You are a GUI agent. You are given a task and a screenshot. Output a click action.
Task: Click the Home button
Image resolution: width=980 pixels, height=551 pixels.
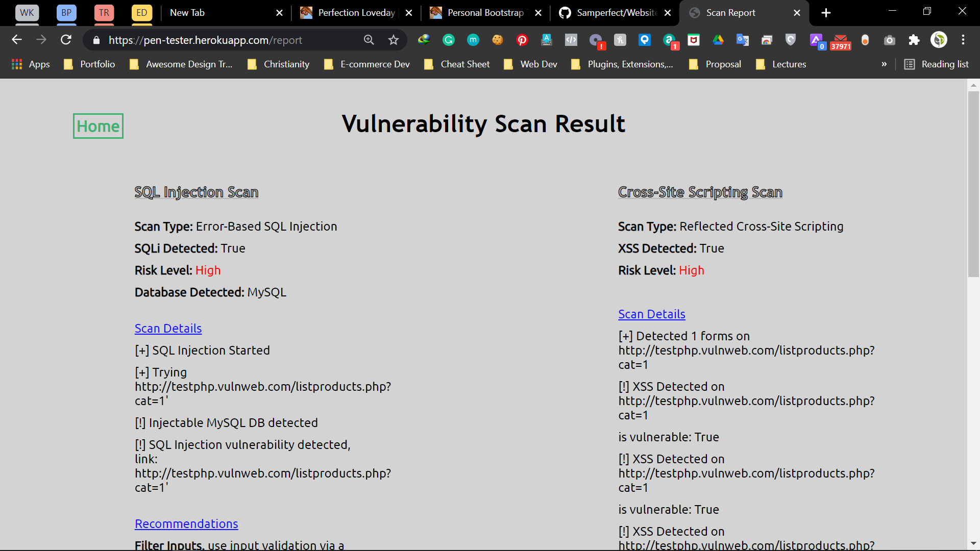pyautogui.click(x=98, y=126)
